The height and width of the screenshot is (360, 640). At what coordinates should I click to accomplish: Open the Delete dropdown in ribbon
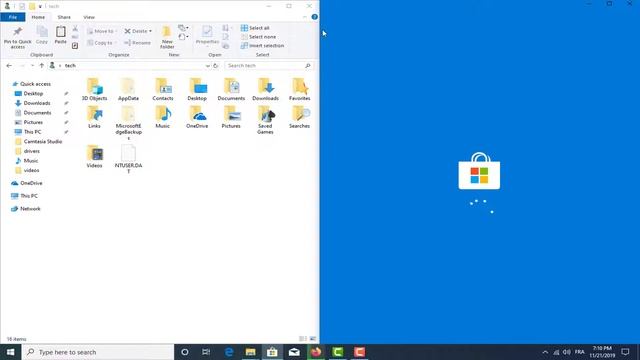150,31
